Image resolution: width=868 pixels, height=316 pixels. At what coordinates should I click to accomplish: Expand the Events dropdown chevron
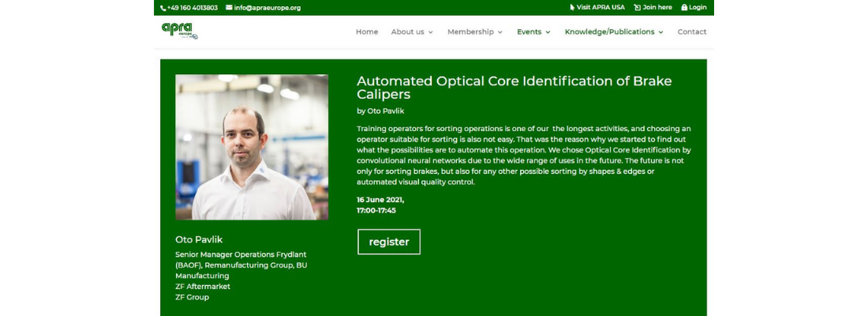point(548,32)
